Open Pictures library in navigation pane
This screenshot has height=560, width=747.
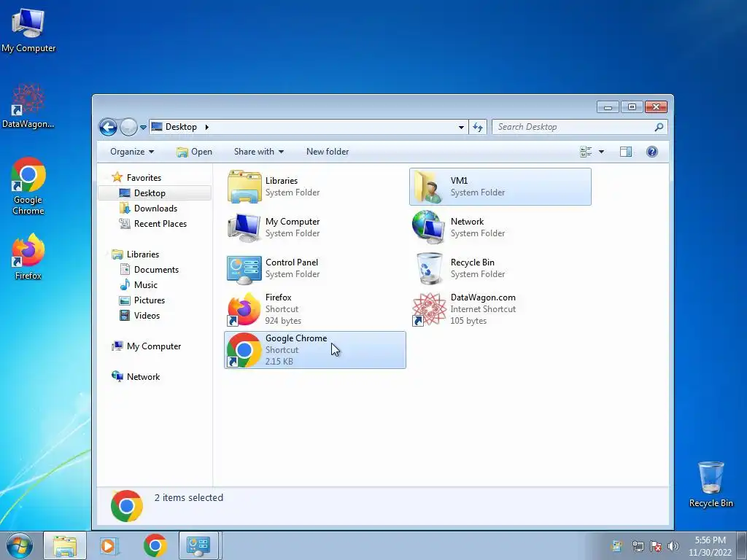pyautogui.click(x=149, y=300)
